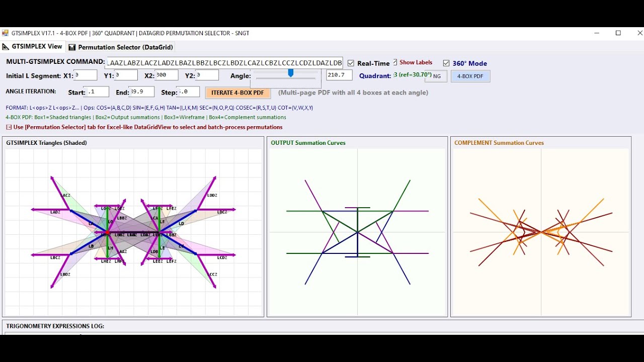
Task: Toggle the Show Labels checkbox
Action: point(395,62)
